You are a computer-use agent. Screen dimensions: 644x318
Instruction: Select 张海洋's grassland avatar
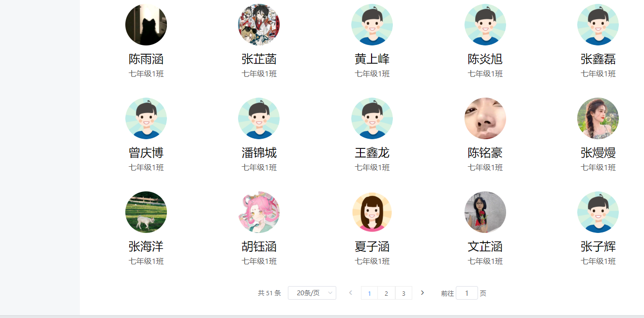(x=146, y=212)
